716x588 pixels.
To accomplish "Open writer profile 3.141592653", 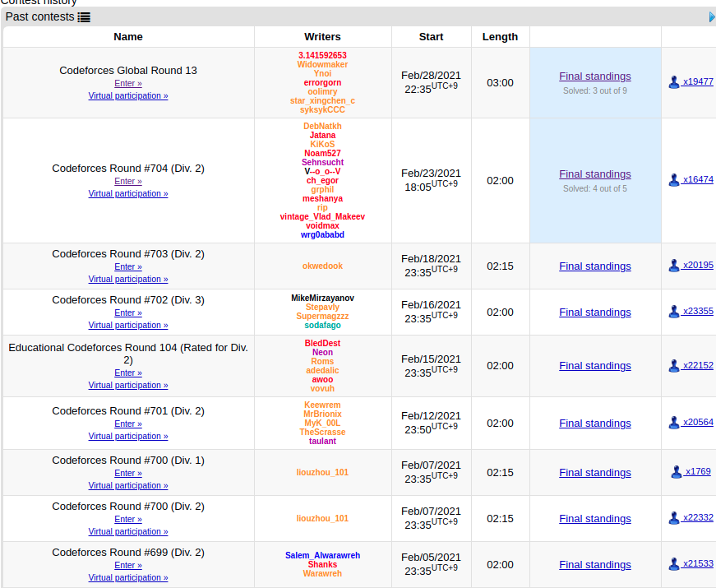I will [322, 55].
